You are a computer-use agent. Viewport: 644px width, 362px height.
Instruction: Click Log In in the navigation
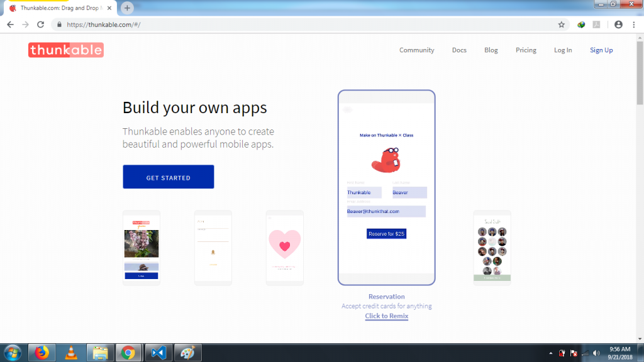(563, 50)
